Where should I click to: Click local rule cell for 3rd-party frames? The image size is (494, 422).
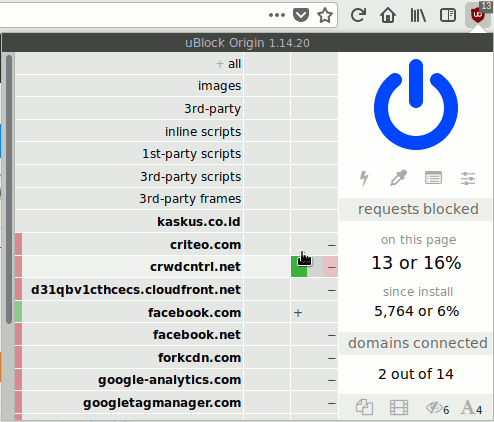[314, 199]
